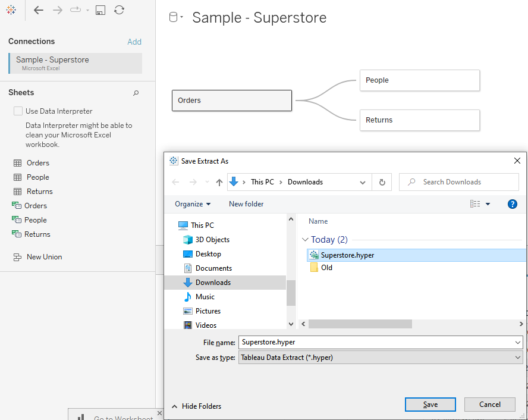Select the Returns table on the canvas
This screenshot has height=420, width=528.
[x=420, y=120]
